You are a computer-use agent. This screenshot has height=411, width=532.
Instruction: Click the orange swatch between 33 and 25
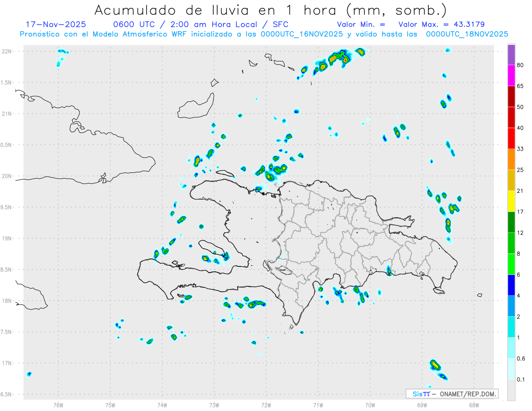pyautogui.click(x=511, y=159)
